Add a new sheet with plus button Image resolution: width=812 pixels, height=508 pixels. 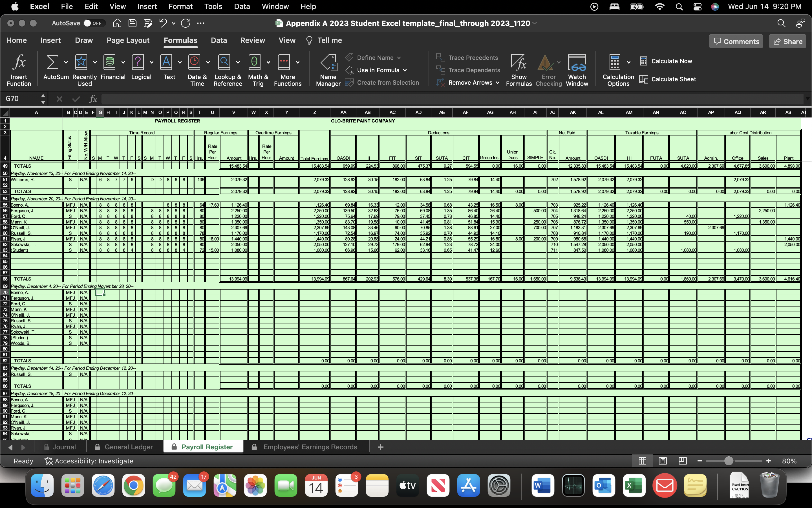pos(381,447)
